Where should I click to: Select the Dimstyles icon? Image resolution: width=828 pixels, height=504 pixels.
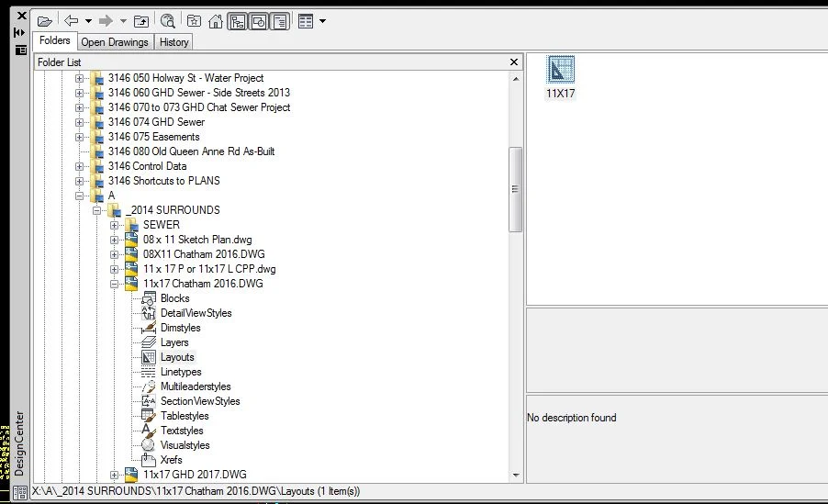coord(149,328)
